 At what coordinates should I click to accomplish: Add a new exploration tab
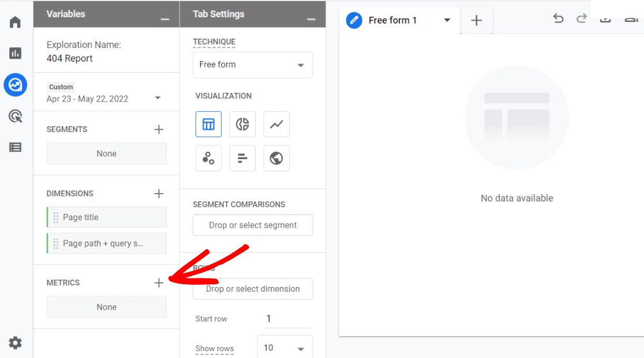[477, 20]
